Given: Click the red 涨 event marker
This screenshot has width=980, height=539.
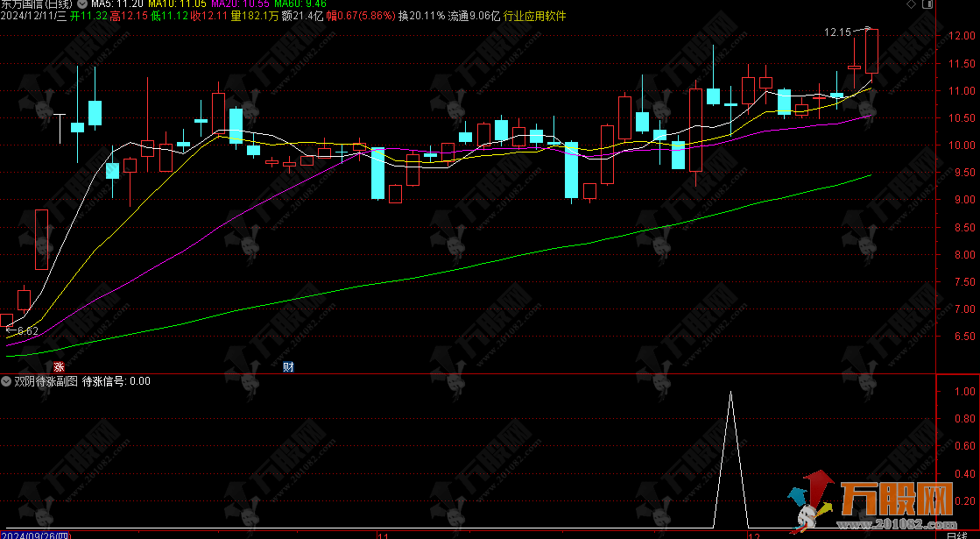Looking at the screenshot, I should click(59, 366).
